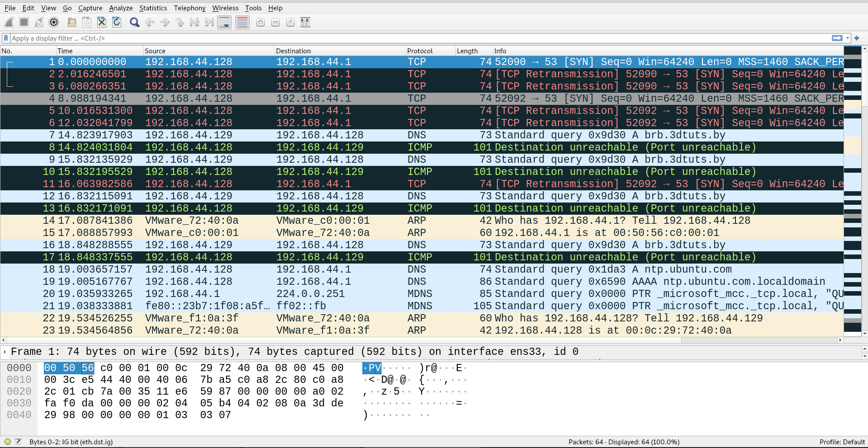Open the Statistics menu
The height and width of the screenshot is (448, 868).
153,8
